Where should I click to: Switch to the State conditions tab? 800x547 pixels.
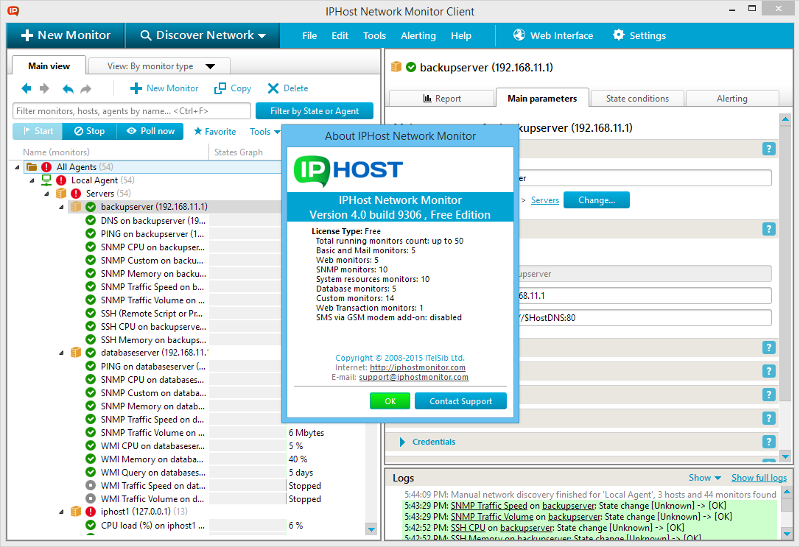[637, 99]
